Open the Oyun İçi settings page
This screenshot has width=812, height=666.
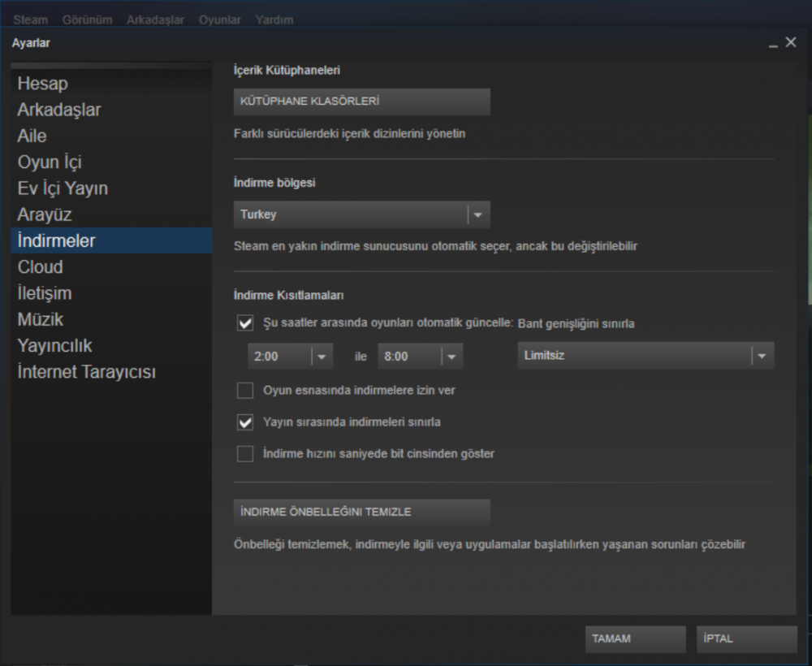click(x=111, y=162)
